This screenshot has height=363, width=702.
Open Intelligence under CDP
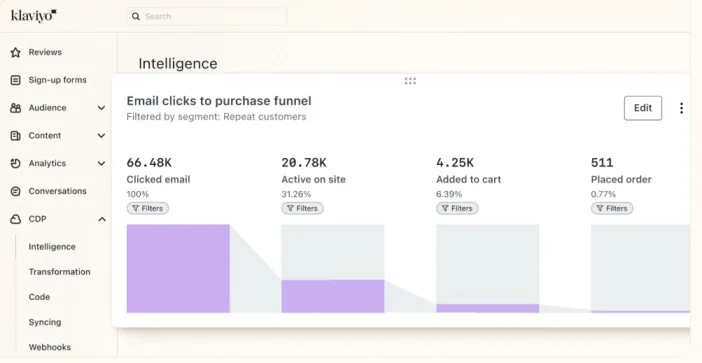coord(52,247)
